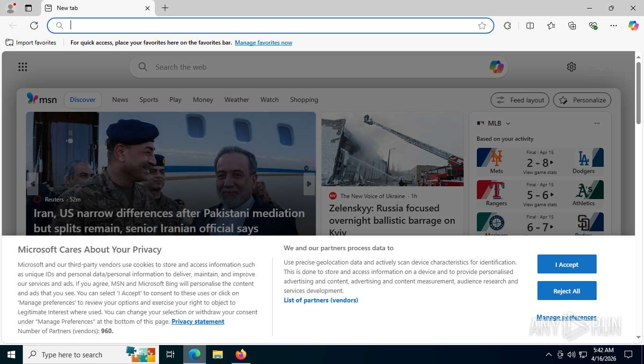Open the Play tab
Image resolution: width=644 pixels, height=364 pixels.
point(175,100)
